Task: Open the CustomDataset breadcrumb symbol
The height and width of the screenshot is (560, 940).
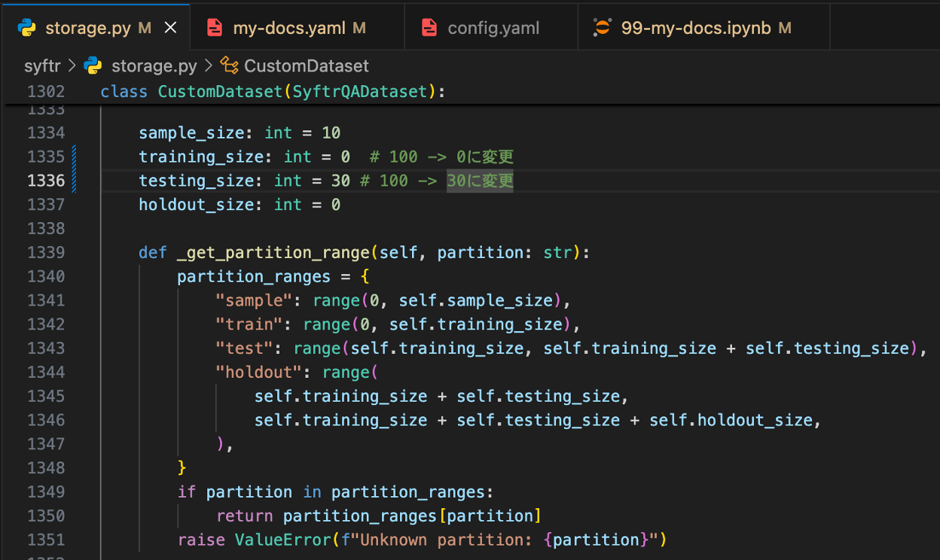Action: [x=307, y=66]
